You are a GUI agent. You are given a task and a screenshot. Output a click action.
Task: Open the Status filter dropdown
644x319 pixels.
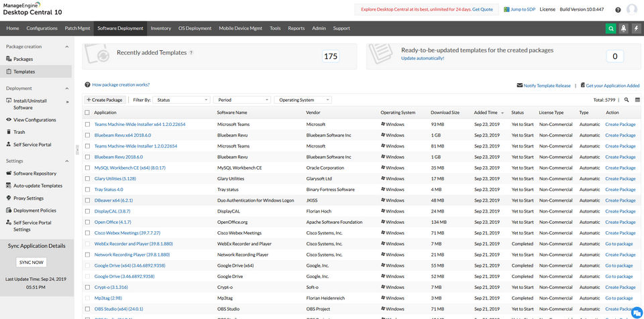[x=182, y=100]
